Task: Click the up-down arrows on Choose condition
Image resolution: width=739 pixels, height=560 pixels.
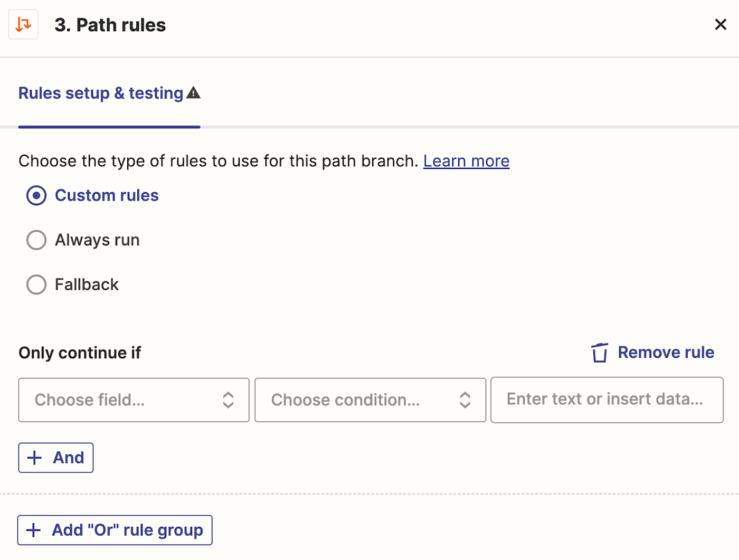Action: 465,400
